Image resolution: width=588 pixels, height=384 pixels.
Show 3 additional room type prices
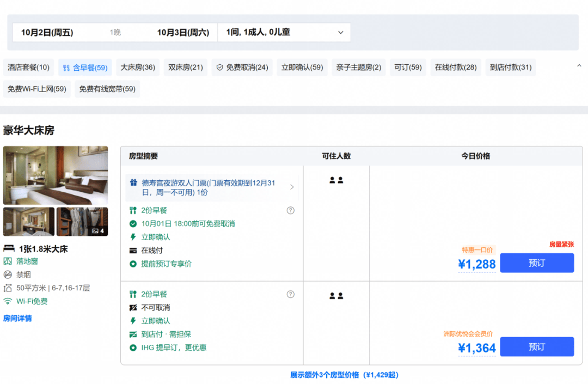pos(344,375)
